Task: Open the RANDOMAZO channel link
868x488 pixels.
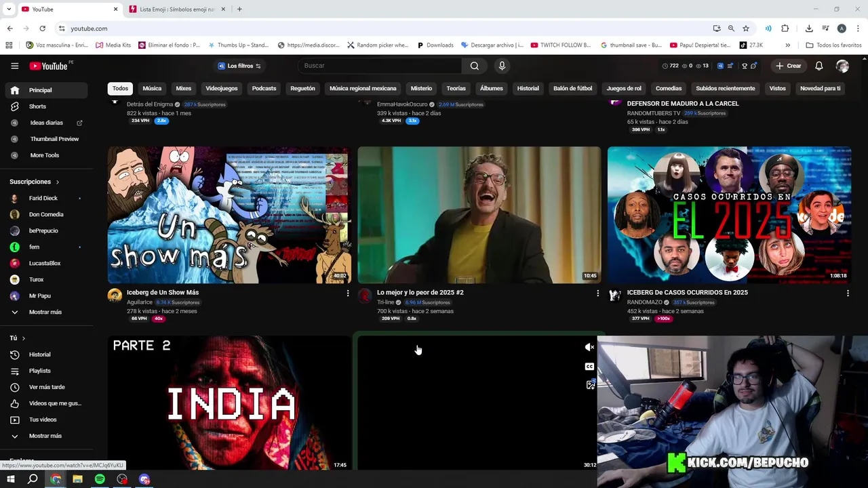Action: coord(644,302)
